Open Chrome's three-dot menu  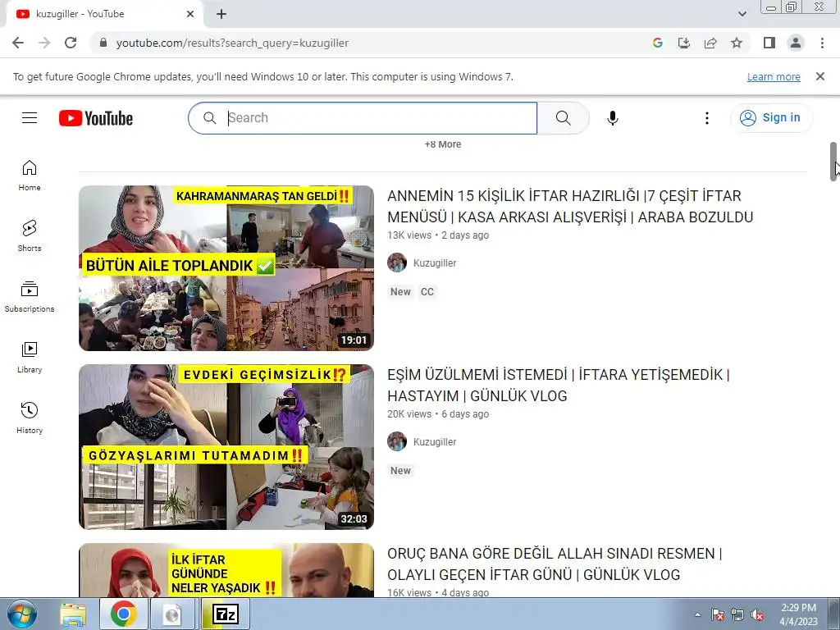(x=822, y=43)
